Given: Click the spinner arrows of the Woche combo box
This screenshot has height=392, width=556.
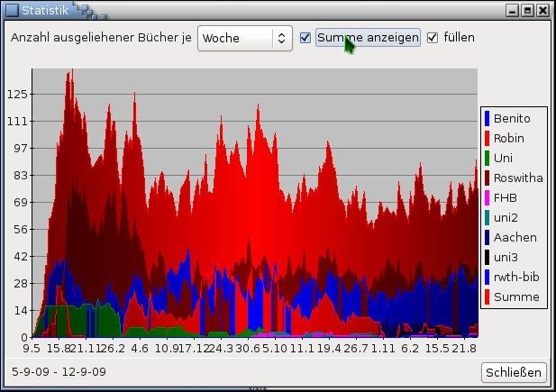Looking at the screenshot, I should [x=281, y=38].
